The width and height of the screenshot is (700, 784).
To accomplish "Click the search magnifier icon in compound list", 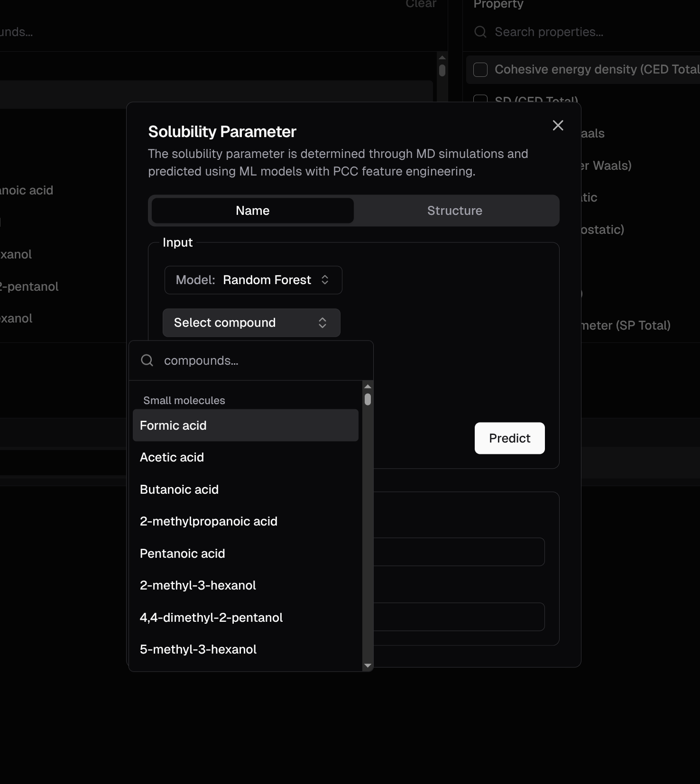I will [147, 360].
